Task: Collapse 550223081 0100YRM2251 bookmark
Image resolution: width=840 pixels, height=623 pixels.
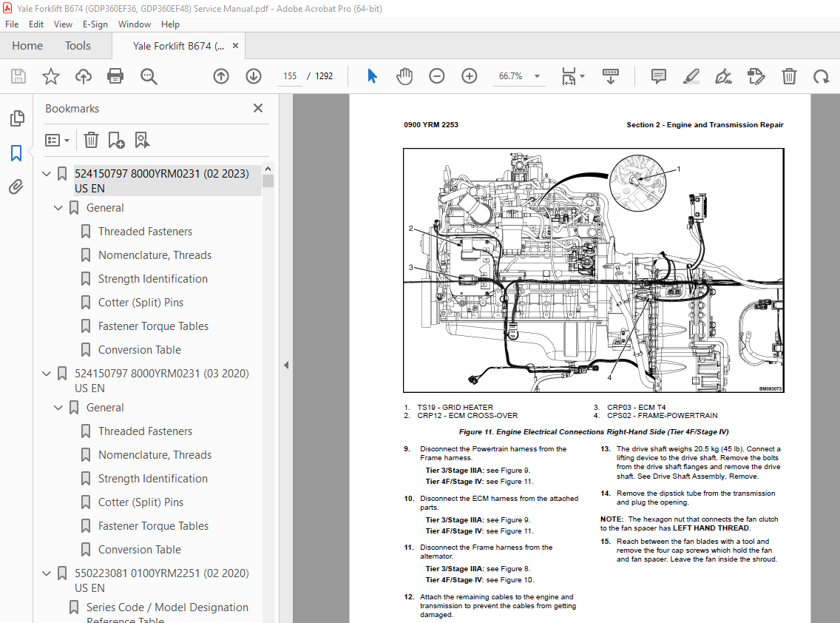Action: click(47, 573)
